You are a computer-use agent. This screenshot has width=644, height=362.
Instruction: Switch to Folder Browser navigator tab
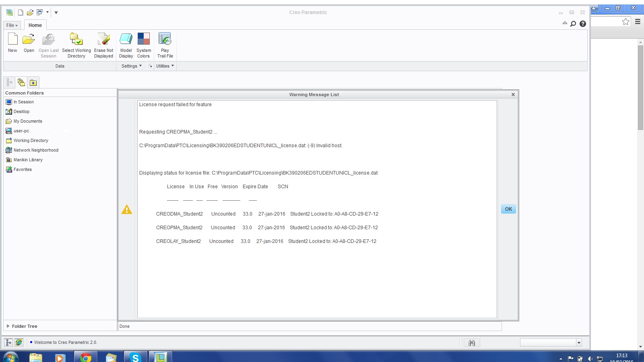[x=21, y=82]
